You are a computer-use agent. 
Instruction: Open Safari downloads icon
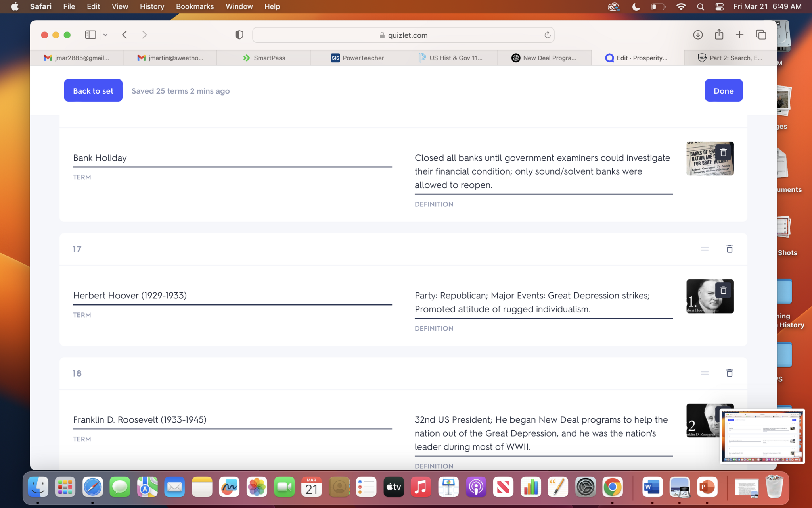[x=698, y=35]
